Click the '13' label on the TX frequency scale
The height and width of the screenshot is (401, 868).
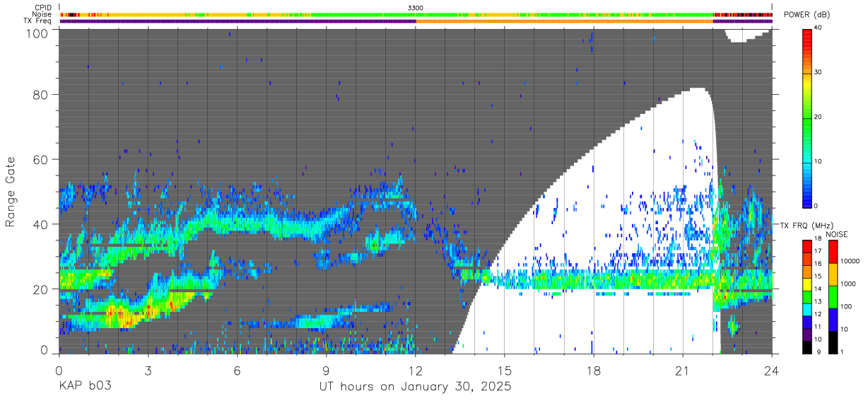tap(819, 301)
